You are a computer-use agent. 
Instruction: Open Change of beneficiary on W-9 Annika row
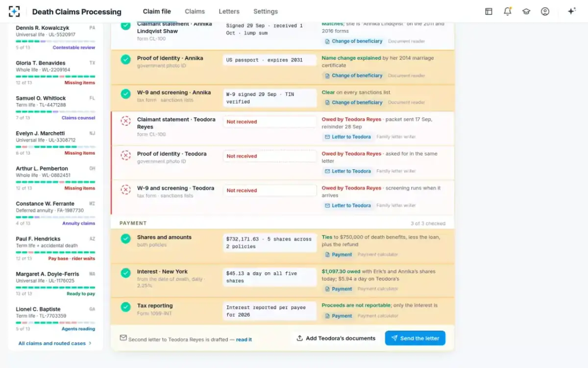(x=353, y=103)
